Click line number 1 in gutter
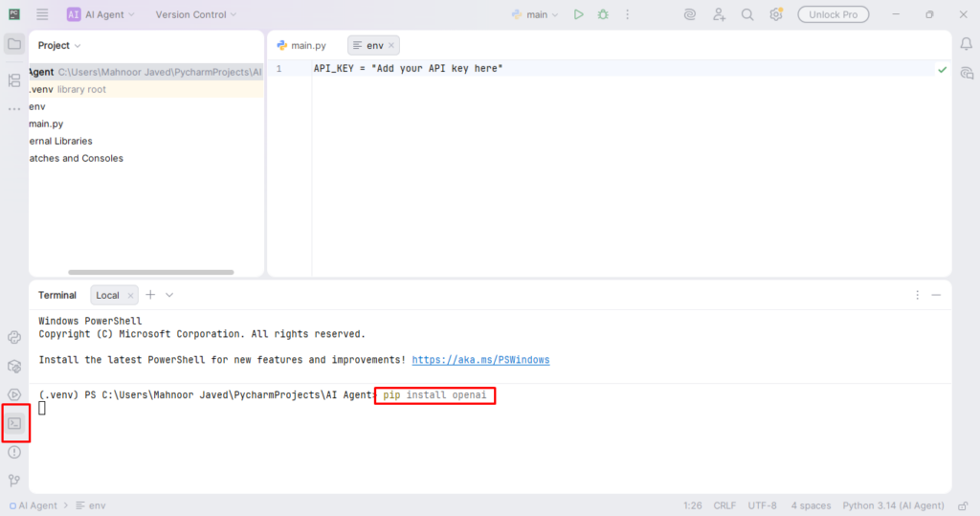The image size is (980, 516). 279,69
